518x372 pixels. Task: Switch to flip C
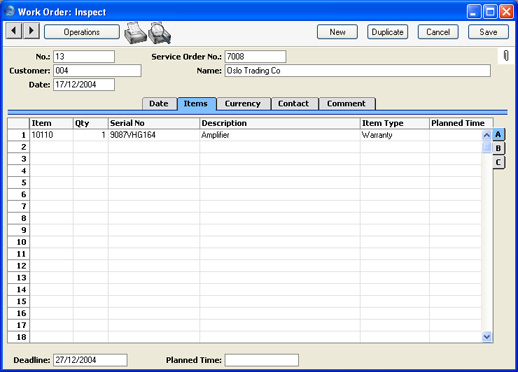coord(498,162)
